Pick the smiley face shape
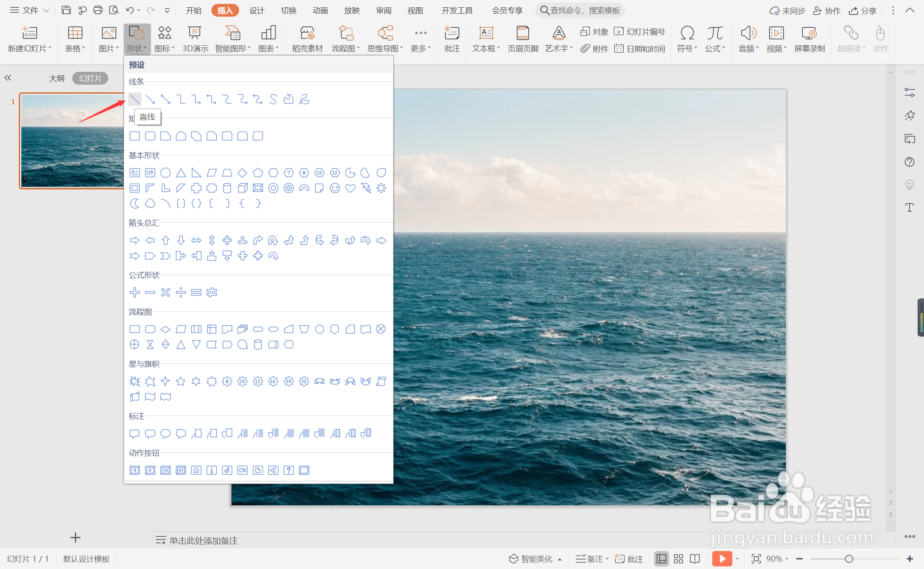 (335, 188)
